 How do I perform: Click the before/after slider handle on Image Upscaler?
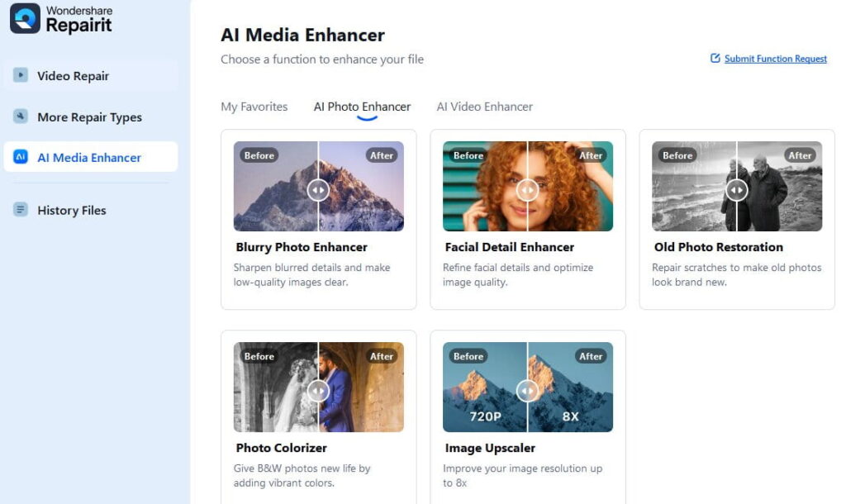[527, 391]
